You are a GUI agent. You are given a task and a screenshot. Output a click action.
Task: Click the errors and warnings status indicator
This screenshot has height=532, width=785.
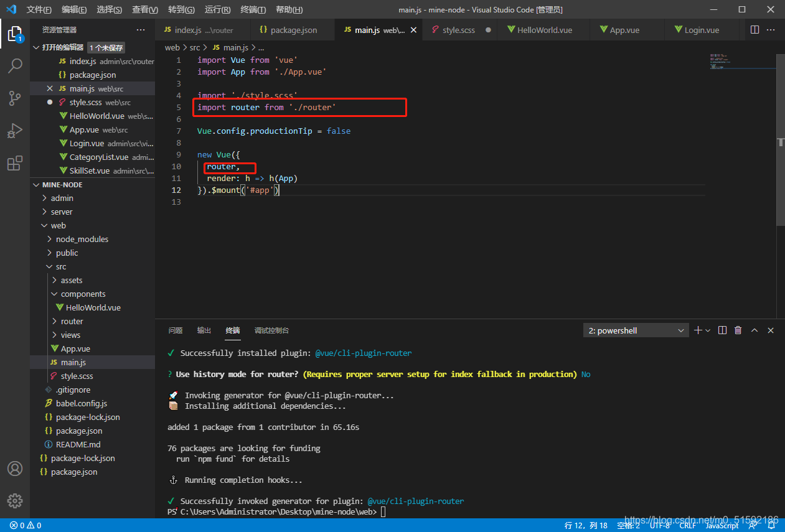(26, 526)
